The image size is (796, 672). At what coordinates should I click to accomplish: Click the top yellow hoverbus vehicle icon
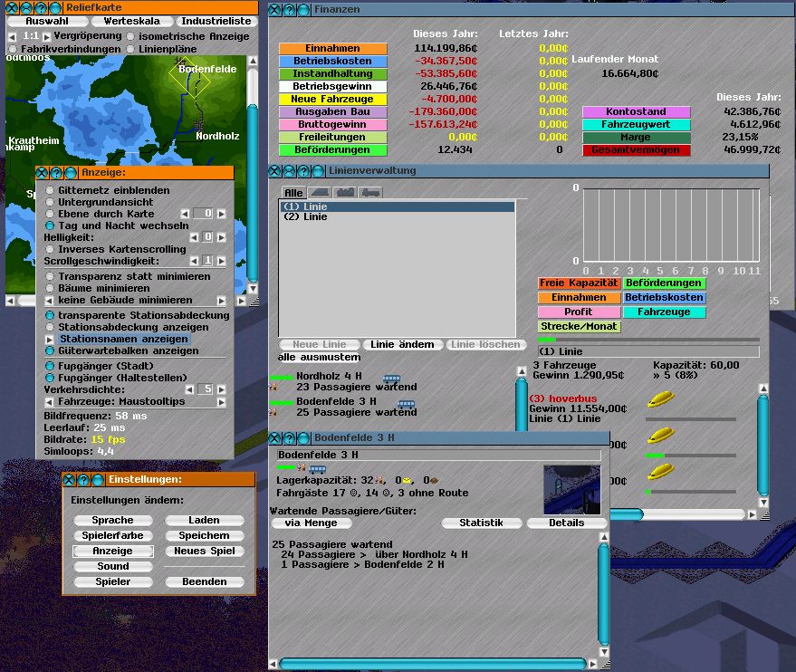click(x=661, y=399)
